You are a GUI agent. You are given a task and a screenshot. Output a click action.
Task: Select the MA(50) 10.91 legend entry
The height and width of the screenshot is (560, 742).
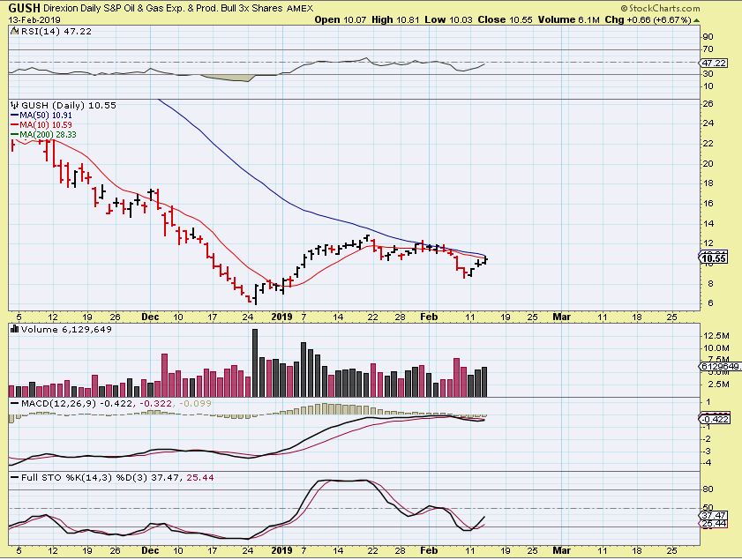(46, 116)
